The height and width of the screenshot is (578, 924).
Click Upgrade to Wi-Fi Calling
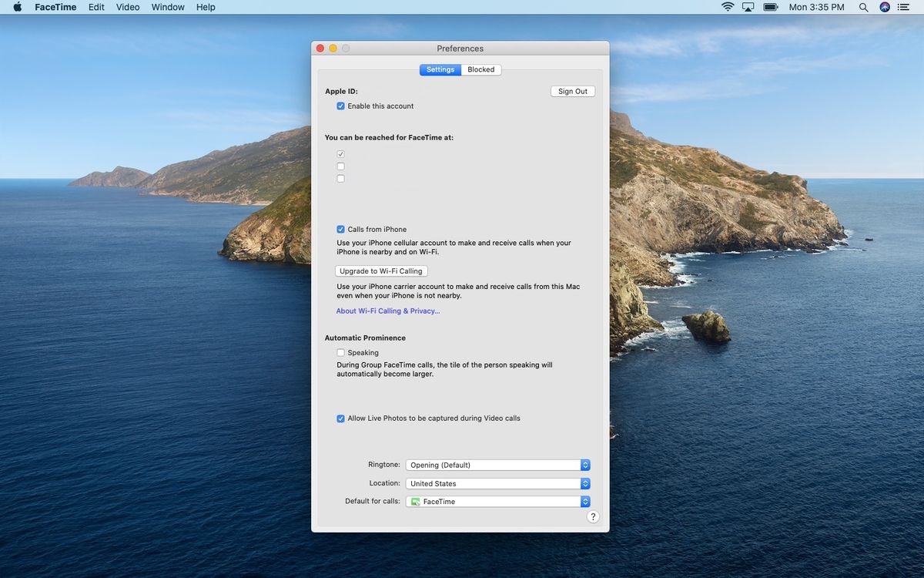381,271
